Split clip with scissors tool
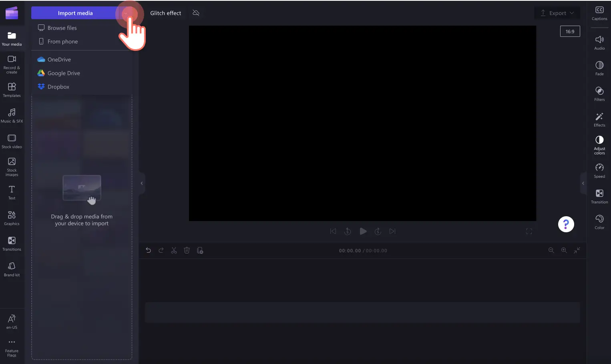Viewport: 611px width, 364px height. tap(174, 250)
